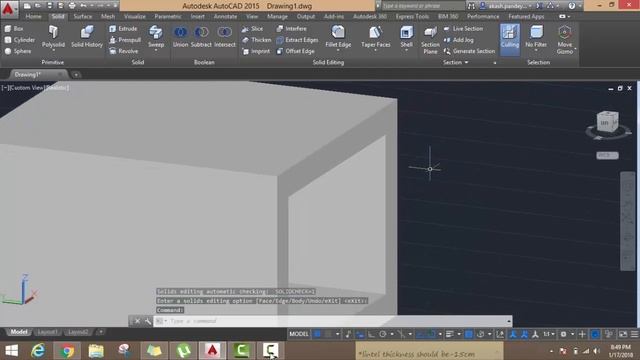The image size is (640, 360).
Task: Open the Annotate ribbon tab
Action: point(225,16)
